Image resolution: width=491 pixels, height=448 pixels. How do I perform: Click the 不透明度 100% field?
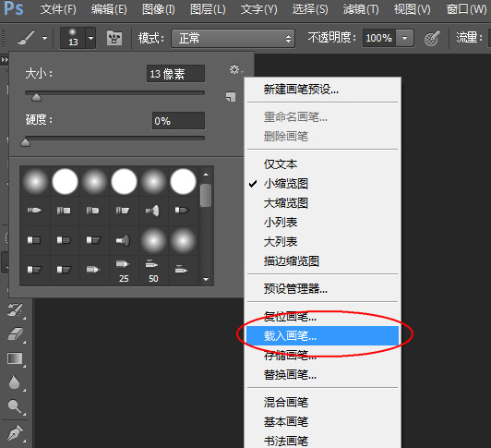[379, 38]
